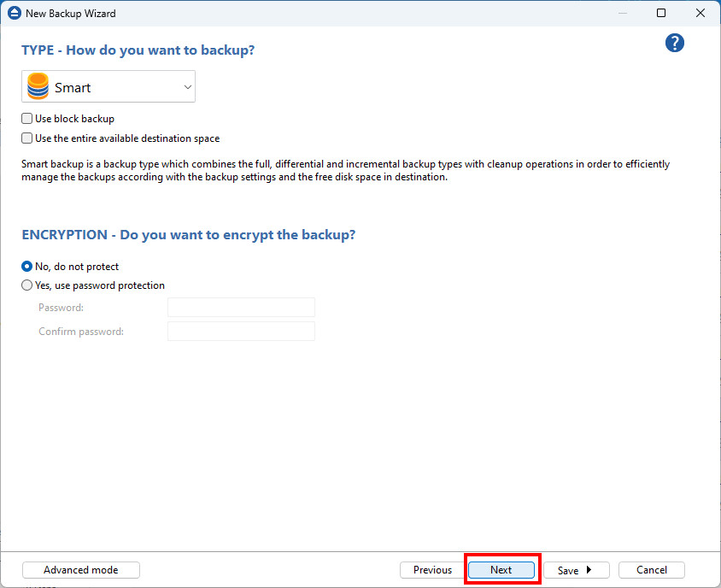Check Use the entire available destination space
The image size is (721, 588).
pos(27,138)
